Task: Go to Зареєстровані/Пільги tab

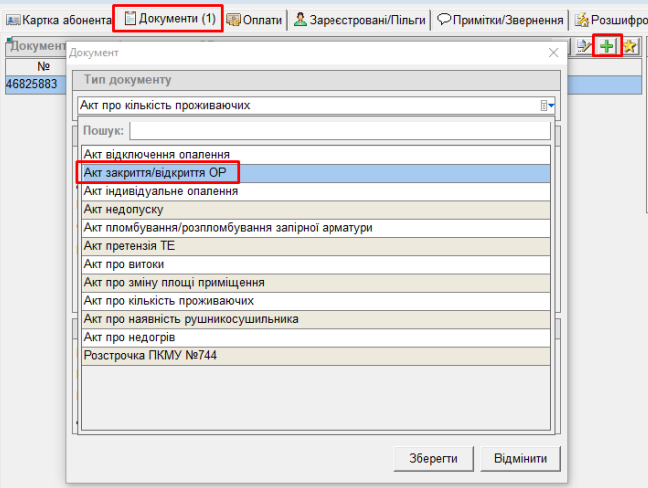Action: (x=360, y=19)
